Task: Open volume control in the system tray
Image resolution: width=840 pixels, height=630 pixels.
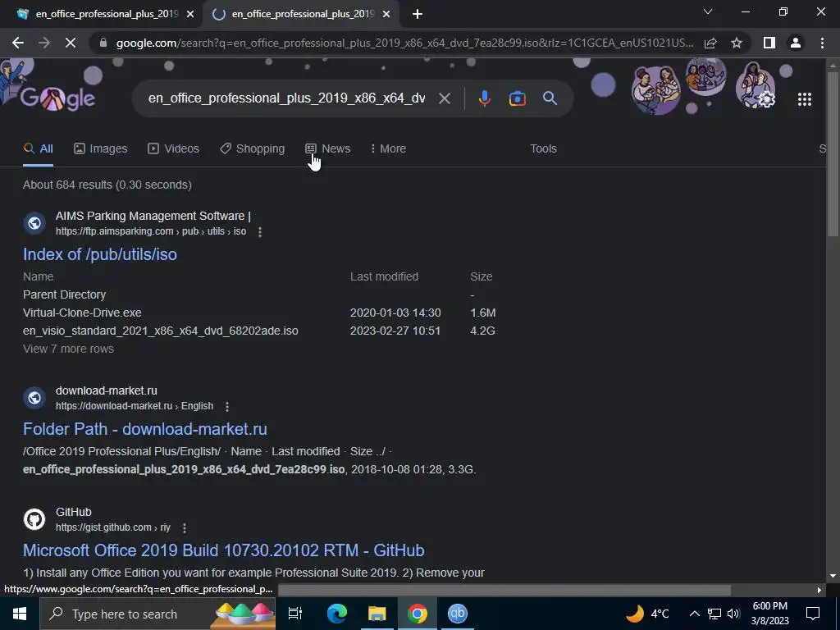Action: coord(733,614)
